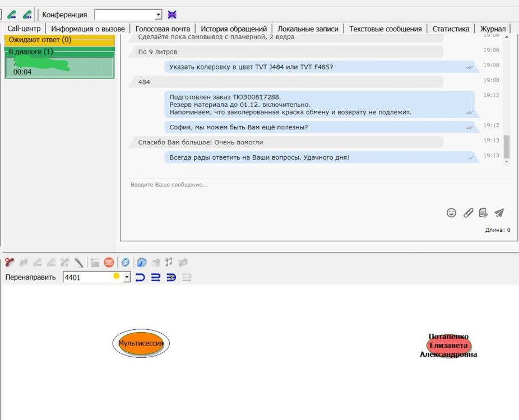Expand the 'Ожидают ответ (0)' queue
Screen dimensions: 519x420
coord(59,40)
